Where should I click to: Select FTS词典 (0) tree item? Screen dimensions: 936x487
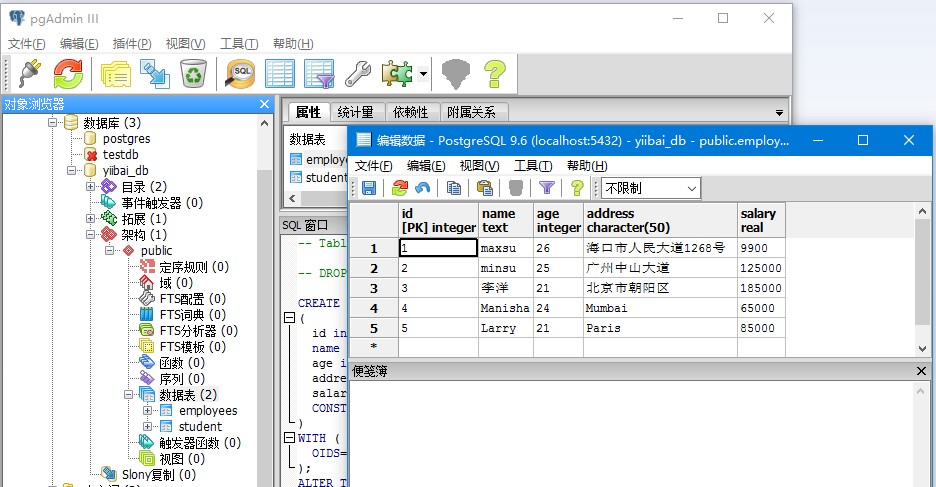[x=192, y=315]
